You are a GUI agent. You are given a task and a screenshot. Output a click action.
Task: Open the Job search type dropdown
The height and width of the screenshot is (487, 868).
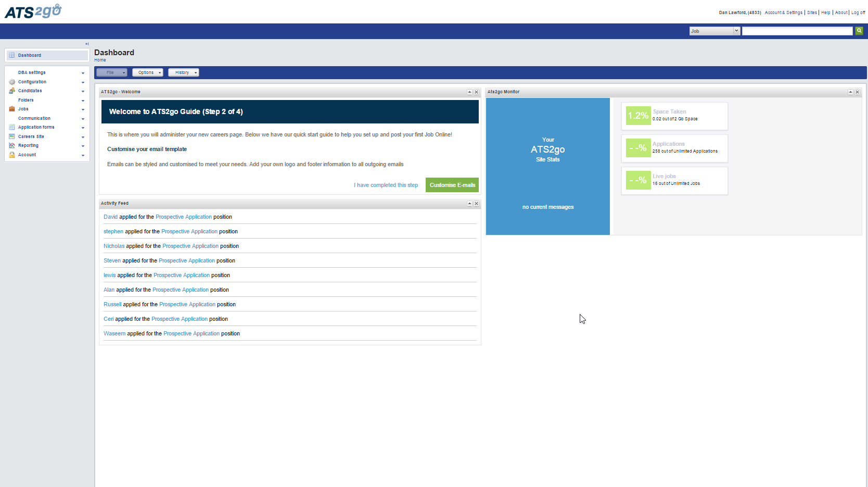(714, 31)
